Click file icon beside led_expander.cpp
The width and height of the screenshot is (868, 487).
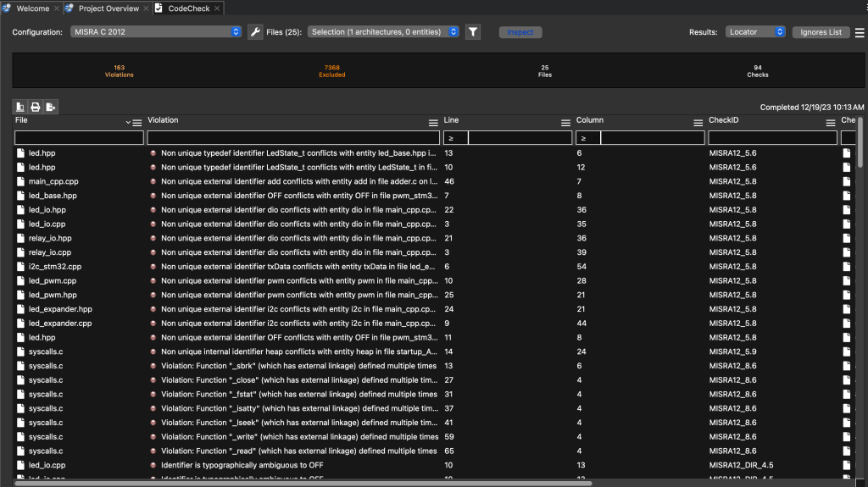point(20,324)
